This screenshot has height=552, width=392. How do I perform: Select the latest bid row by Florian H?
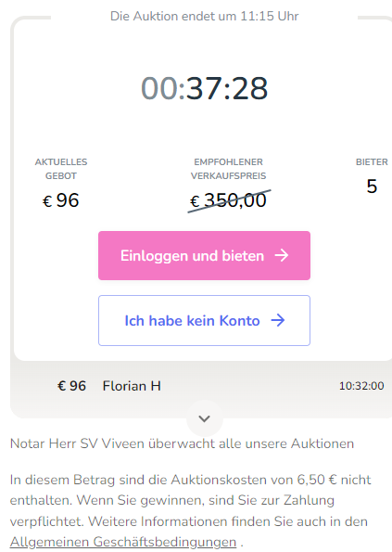point(201,386)
